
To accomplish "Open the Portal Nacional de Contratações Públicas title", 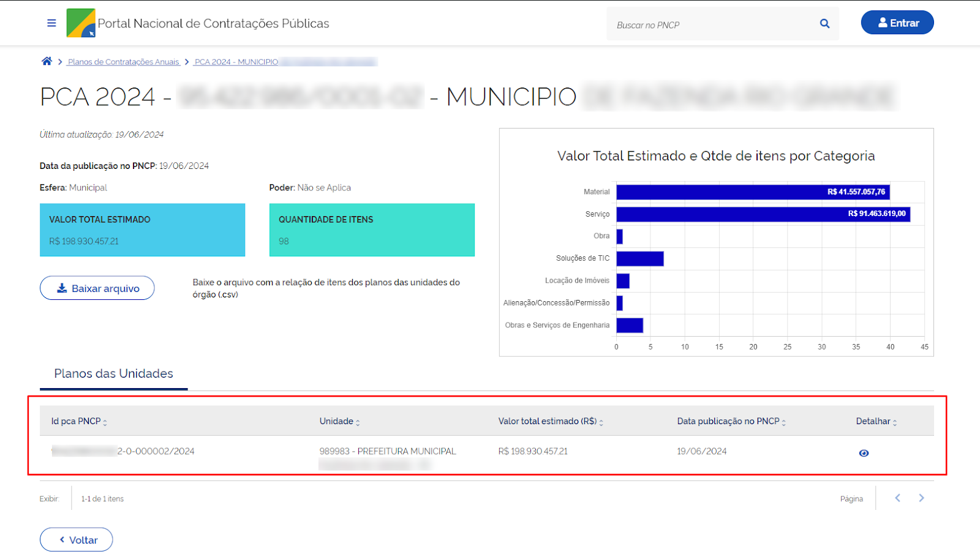I will [213, 23].
